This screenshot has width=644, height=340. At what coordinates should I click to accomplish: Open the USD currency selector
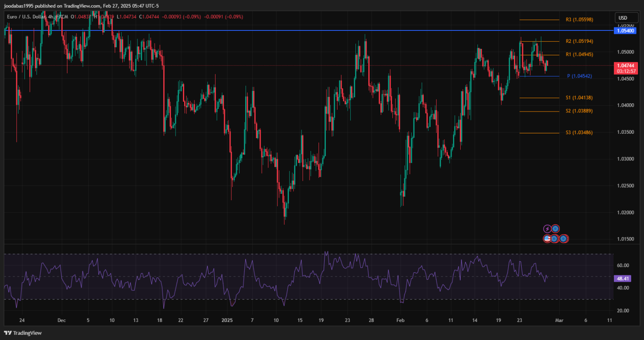623,18
